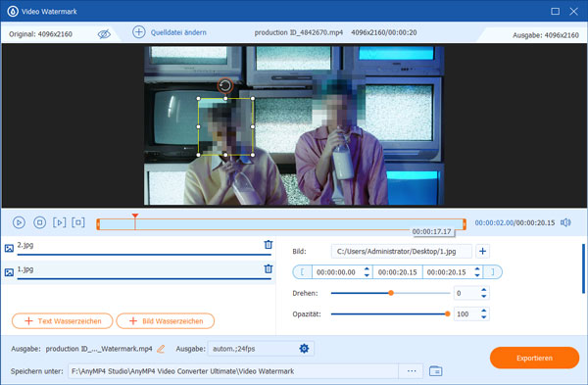Increase the end time stepper
Screen dimensions: 588x385
click(x=477, y=268)
